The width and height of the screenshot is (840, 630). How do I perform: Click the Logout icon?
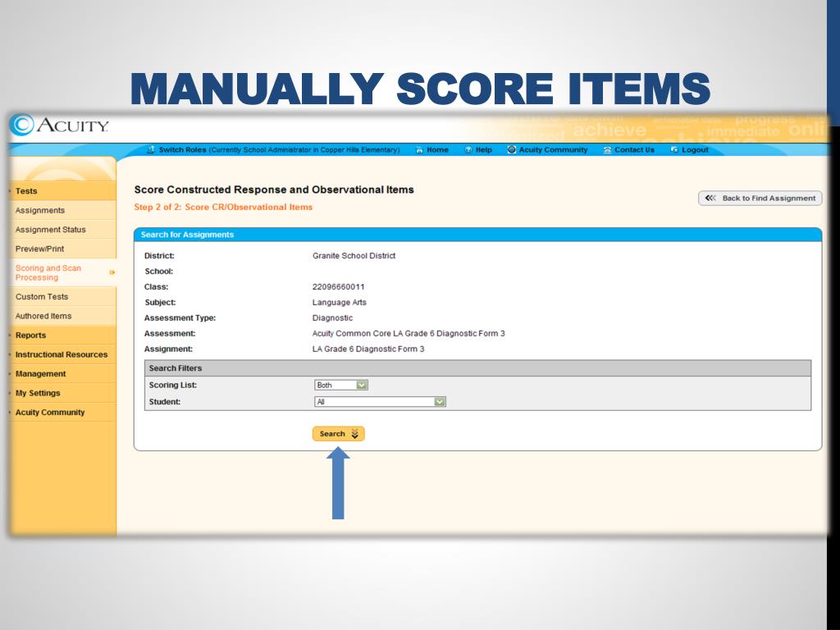point(674,150)
